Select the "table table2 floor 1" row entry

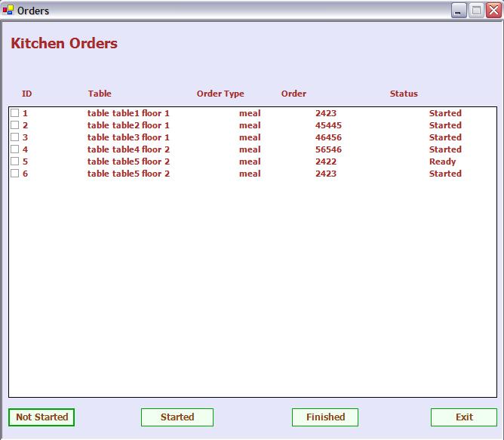click(128, 125)
